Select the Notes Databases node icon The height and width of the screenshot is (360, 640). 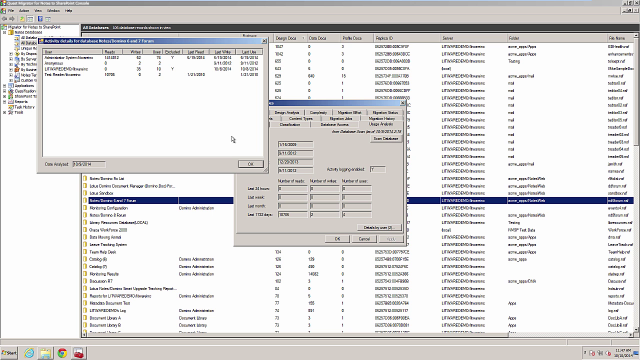pos(11,32)
